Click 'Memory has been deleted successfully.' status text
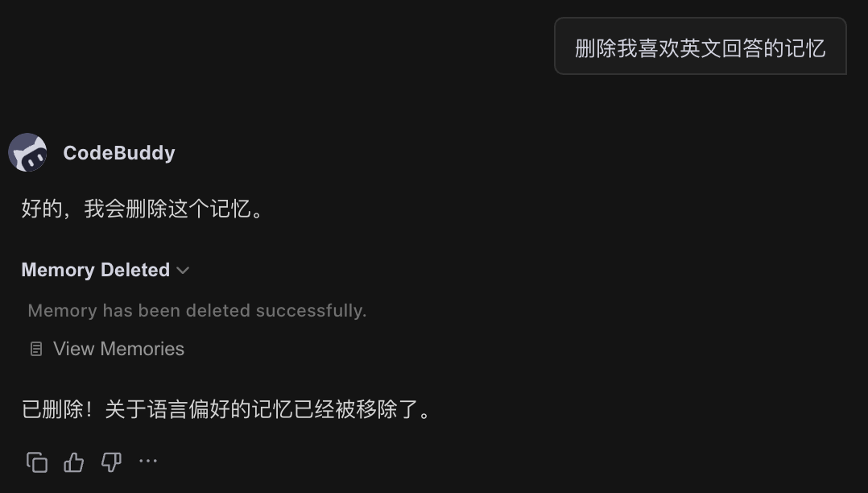The image size is (868, 493). click(x=197, y=311)
